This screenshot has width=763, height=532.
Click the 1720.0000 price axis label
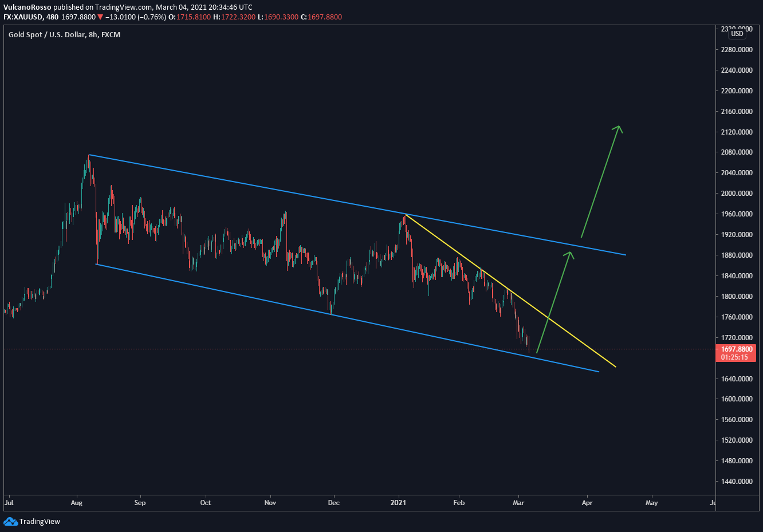(737, 338)
